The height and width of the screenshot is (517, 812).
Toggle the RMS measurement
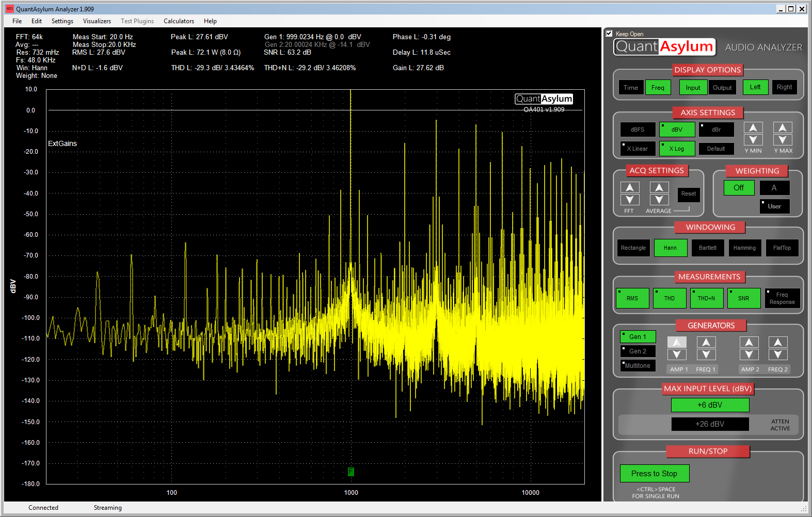(632, 298)
